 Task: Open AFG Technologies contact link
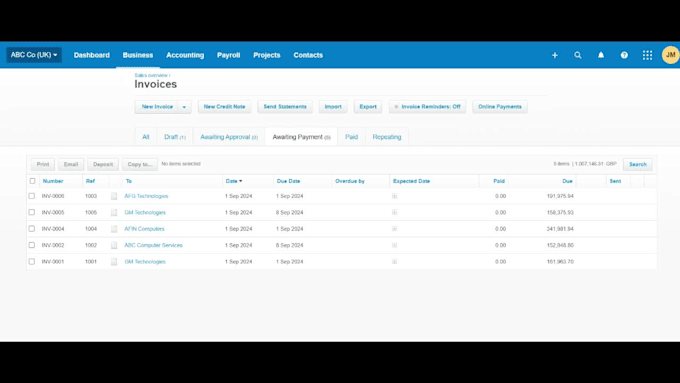tap(146, 196)
